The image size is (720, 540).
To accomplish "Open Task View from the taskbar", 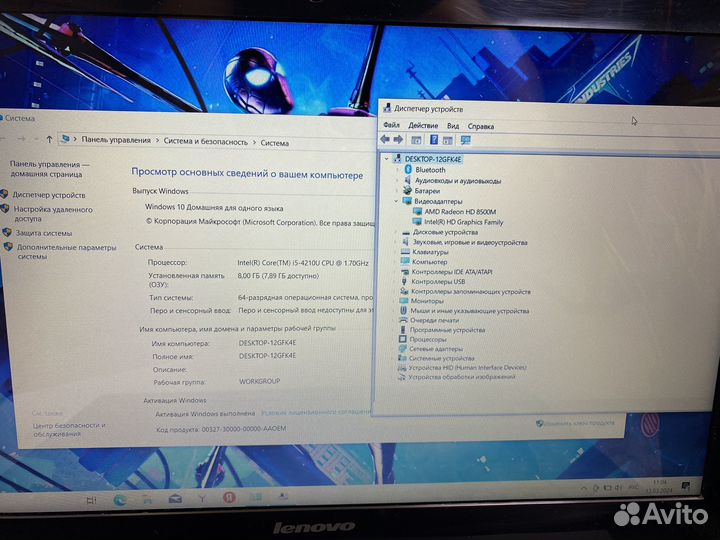I will pos(91,500).
